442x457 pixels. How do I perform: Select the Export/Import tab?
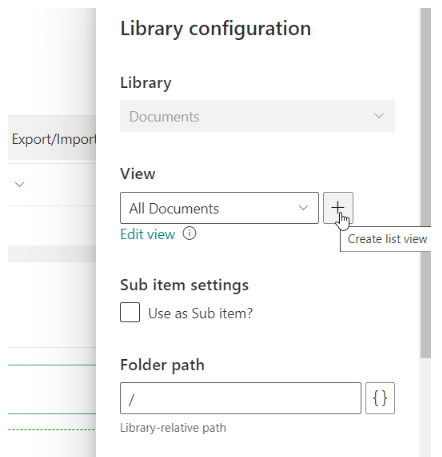52,139
